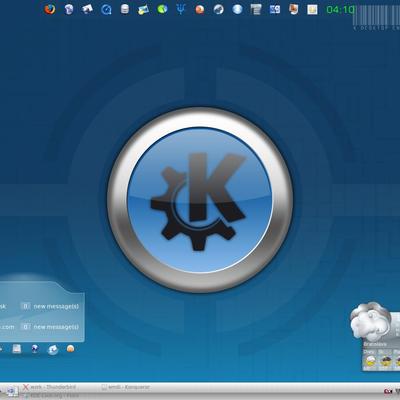
Task: Click the large cloud icon on weather widget
Action: click(x=370, y=321)
